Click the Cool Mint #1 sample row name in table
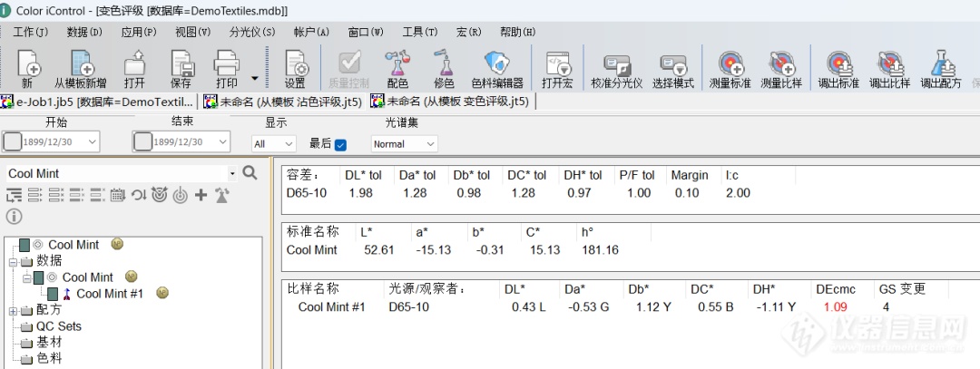Viewport: 980px width, 369px height. [x=331, y=306]
